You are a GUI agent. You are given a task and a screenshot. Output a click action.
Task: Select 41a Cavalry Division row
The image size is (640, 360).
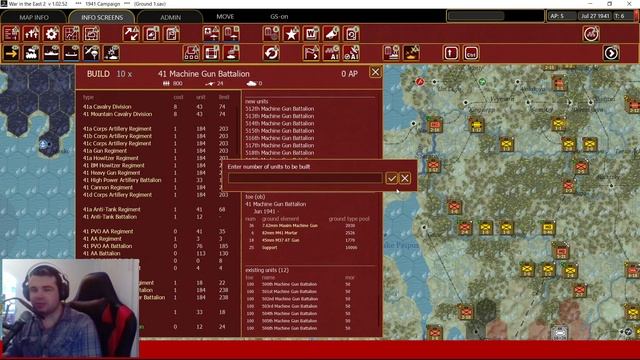click(x=157, y=107)
